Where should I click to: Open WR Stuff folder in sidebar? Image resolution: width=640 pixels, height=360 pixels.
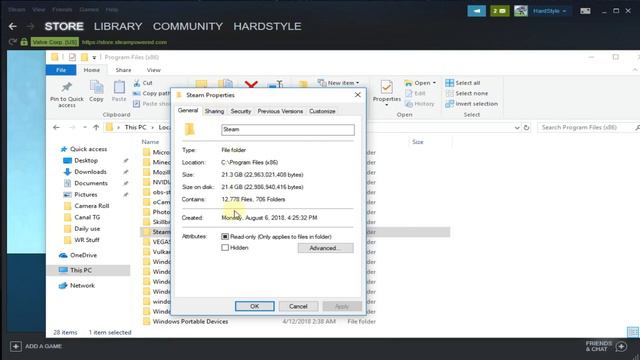(x=87, y=240)
